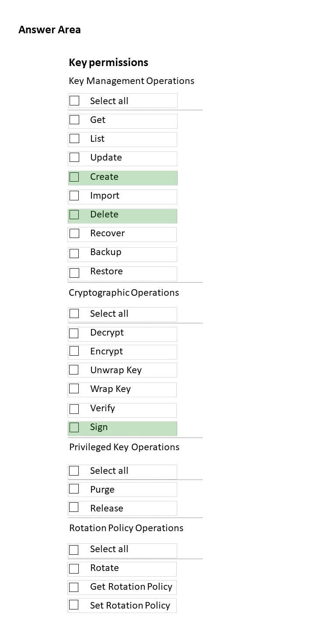The image size is (315, 644).
Task: Enable the Verify checkbox
Action: (74, 409)
